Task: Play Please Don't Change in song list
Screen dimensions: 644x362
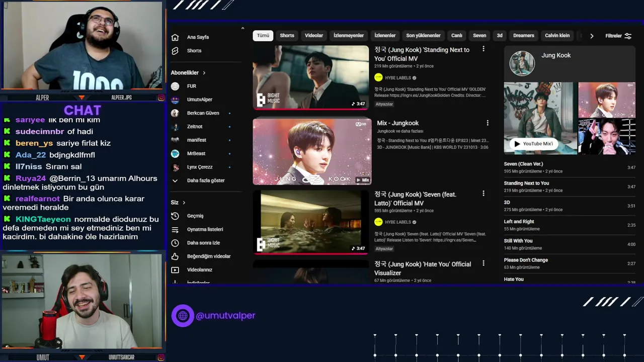Action: pyautogui.click(x=570, y=263)
